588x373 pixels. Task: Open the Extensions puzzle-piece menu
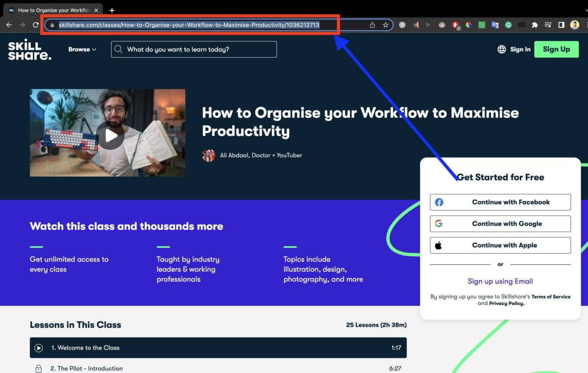tap(535, 25)
